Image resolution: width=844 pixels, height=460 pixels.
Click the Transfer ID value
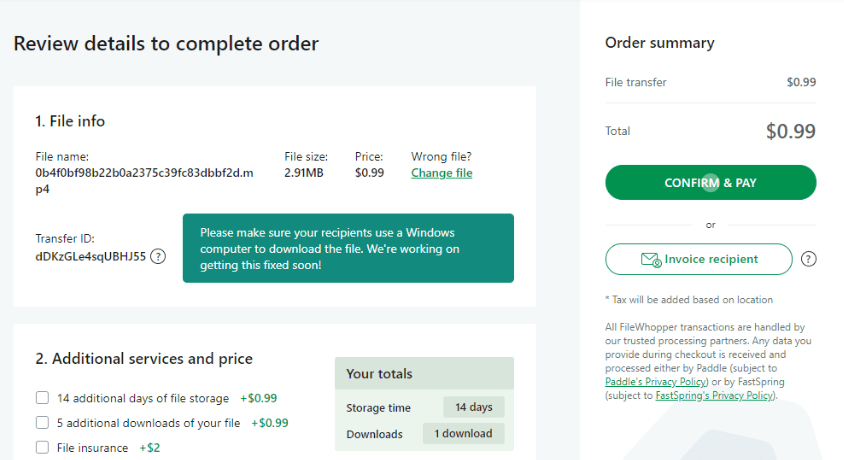click(90, 256)
